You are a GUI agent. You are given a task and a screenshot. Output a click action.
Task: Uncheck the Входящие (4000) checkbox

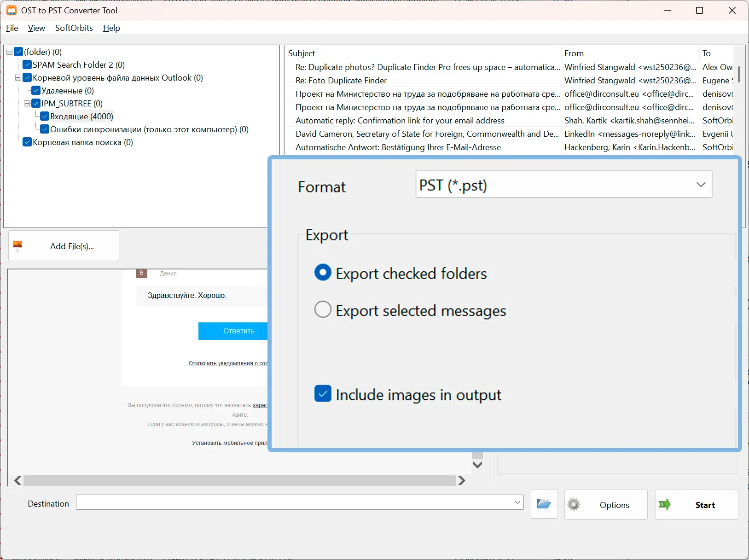(45, 117)
